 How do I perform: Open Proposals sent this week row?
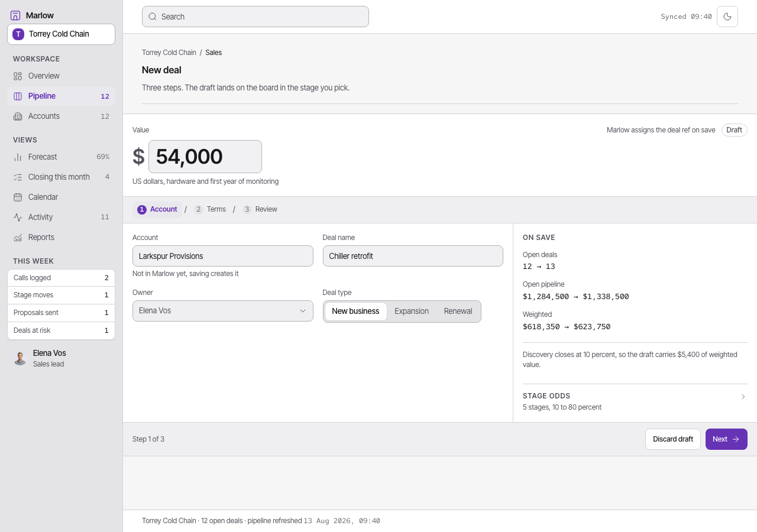(61, 313)
